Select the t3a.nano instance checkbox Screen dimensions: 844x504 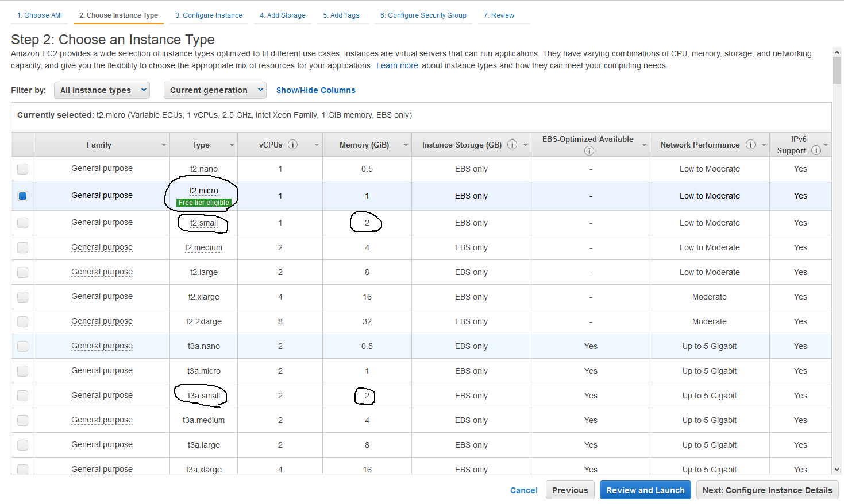click(x=22, y=346)
